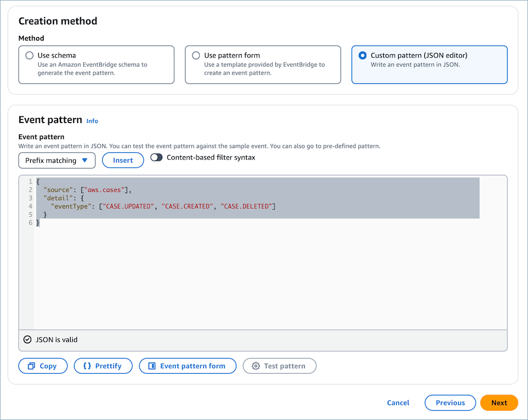Click line number 1 in editor gutter
Image resolution: width=528 pixels, height=420 pixels.
pos(30,182)
